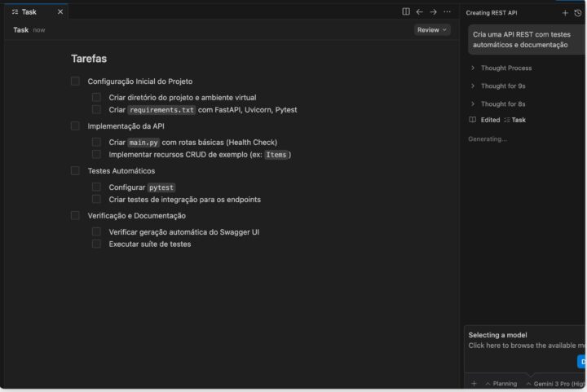Open the three-dots more actions menu

[447, 12]
